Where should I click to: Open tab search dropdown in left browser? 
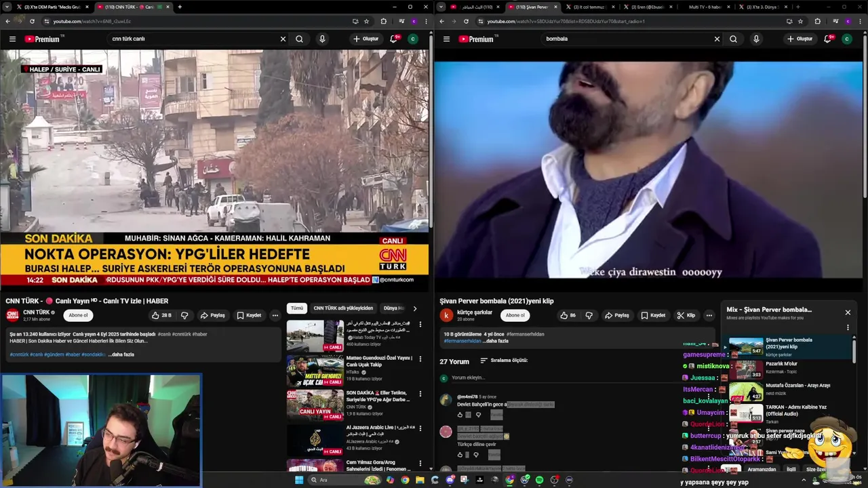(x=7, y=7)
